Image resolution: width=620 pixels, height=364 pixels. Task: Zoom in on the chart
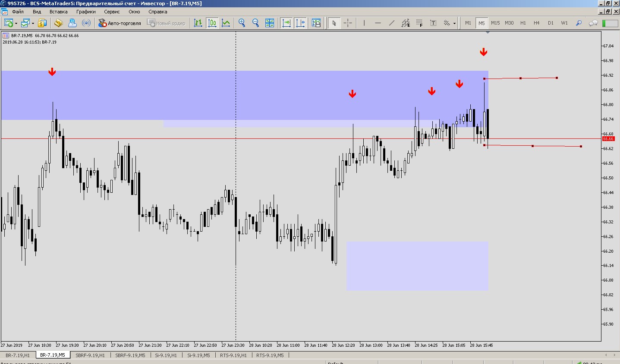click(x=242, y=23)
